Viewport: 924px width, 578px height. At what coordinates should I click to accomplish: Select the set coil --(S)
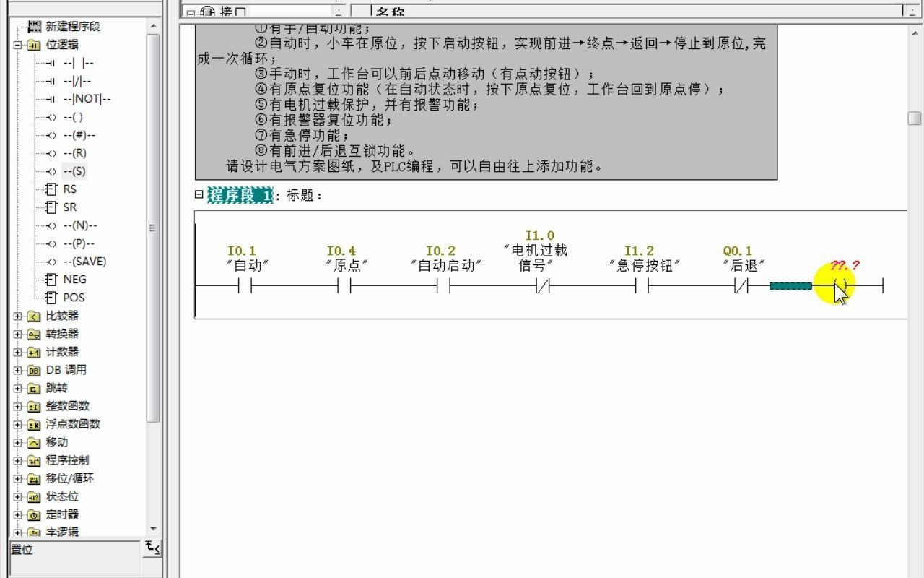coord(74,171)
